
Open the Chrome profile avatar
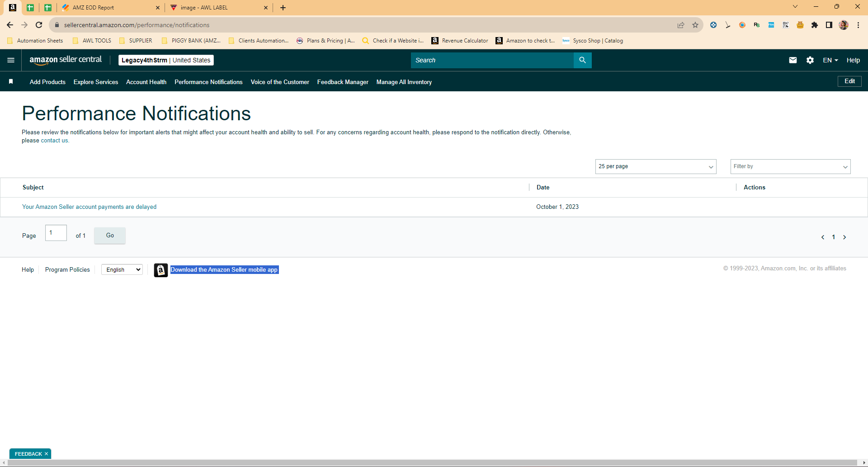pos(844,25)
